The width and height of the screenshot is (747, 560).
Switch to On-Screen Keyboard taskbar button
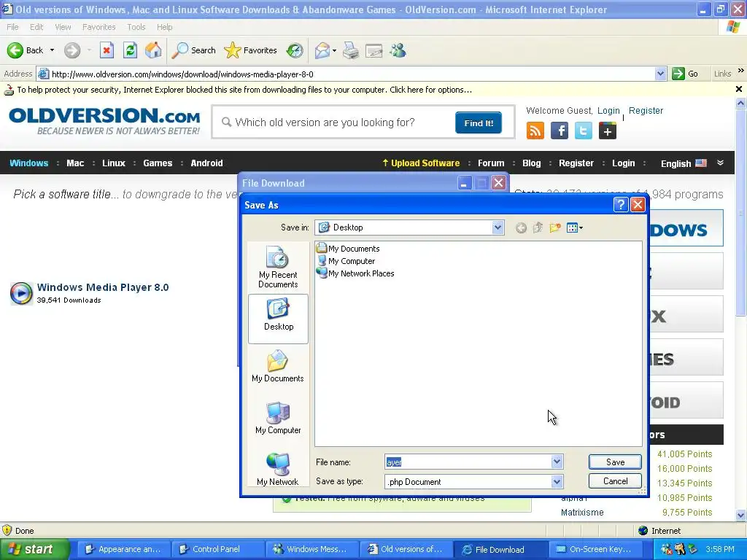pyautogui.click(x=594, y=549)
